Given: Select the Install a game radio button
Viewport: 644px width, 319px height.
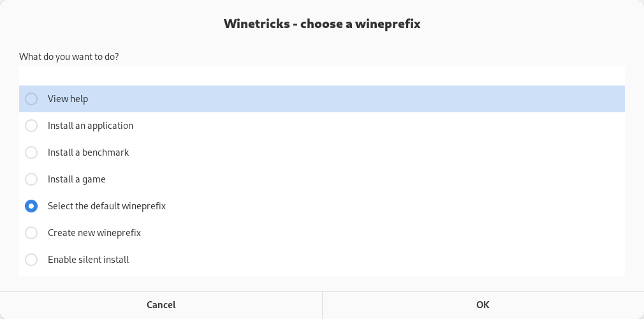Looking at the screenshot, I should [x=31, y=179].
